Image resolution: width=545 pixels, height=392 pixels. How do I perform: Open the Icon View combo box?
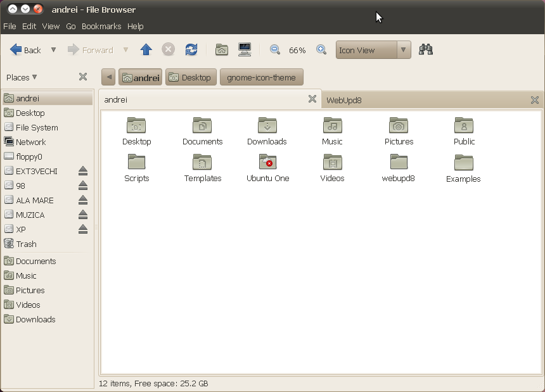tap(373, 50)
